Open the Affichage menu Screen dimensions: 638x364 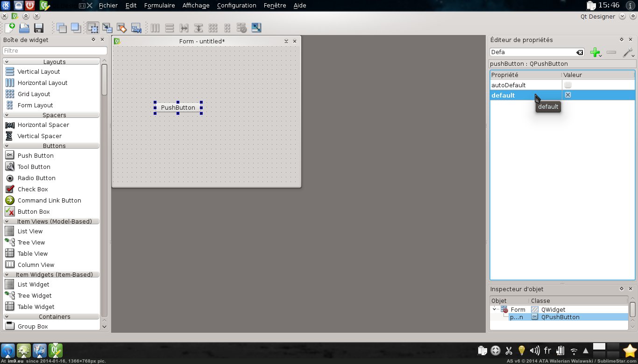click(x=196, y=6)
